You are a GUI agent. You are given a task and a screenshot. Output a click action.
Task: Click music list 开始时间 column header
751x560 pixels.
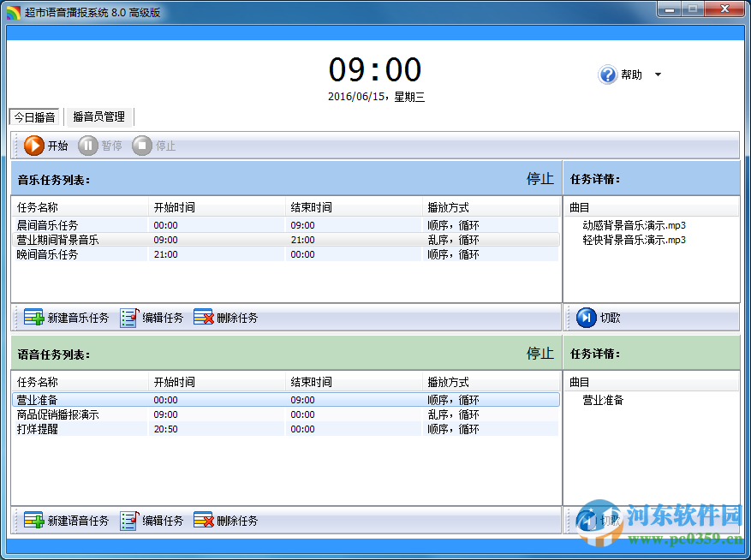pyautogui.click(x=217, y=207)
